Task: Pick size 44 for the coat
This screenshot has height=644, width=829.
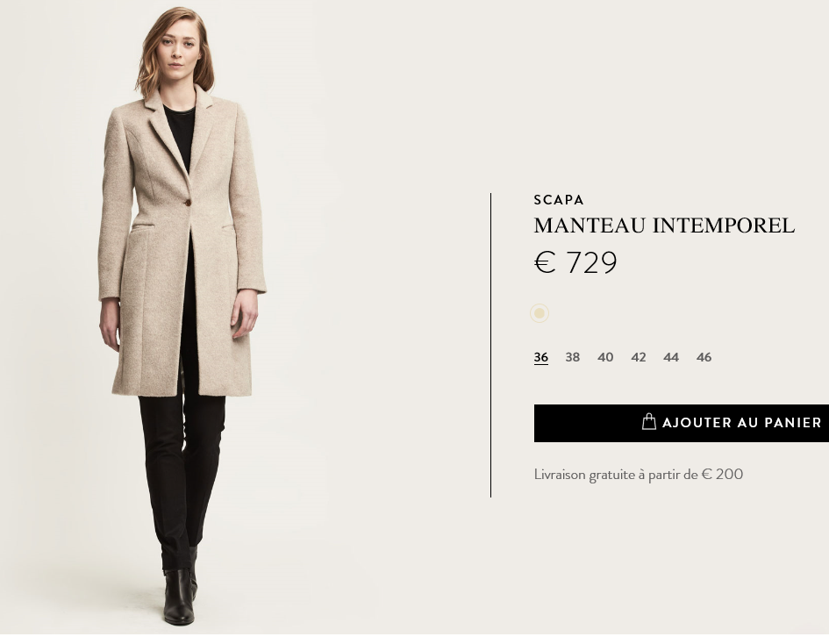Action: point(671,357)
